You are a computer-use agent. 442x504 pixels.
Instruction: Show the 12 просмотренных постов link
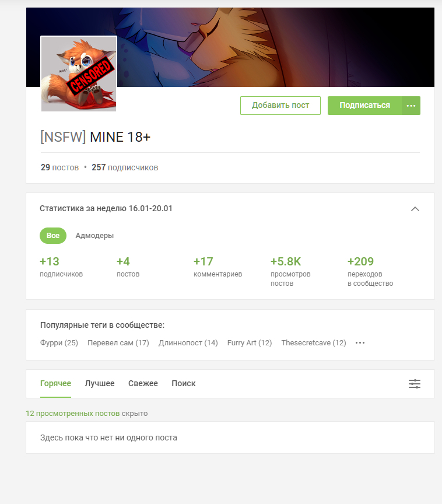click(x=72, y=414)
